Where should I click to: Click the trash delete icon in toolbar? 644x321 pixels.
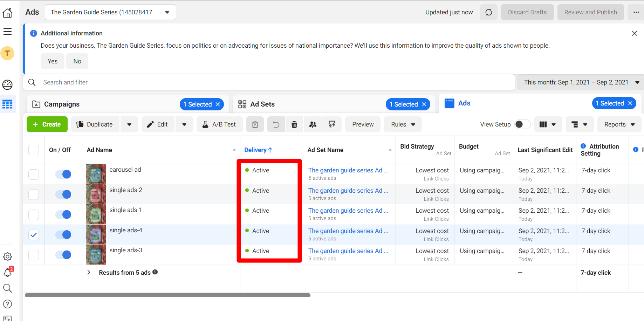[x=294, y=124]
